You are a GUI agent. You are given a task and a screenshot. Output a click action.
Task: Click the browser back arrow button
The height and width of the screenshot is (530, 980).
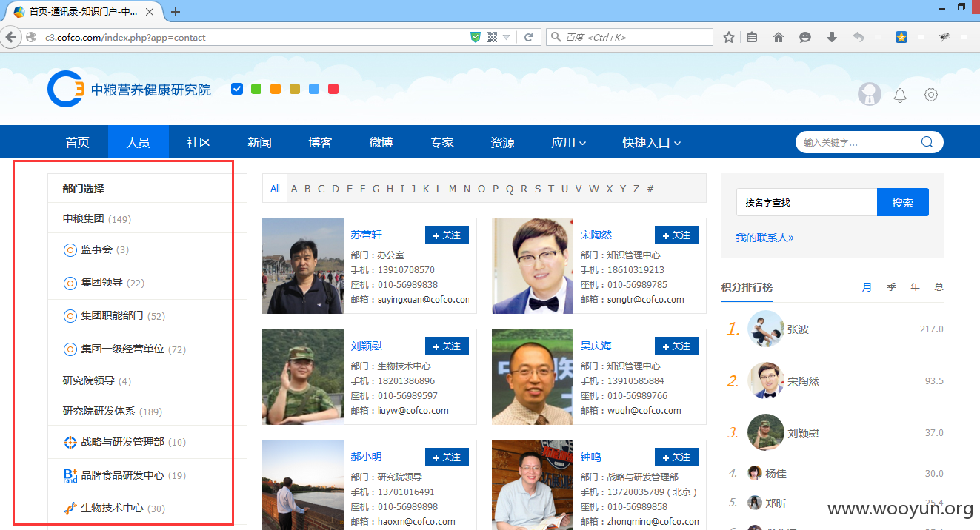point(10,37)
